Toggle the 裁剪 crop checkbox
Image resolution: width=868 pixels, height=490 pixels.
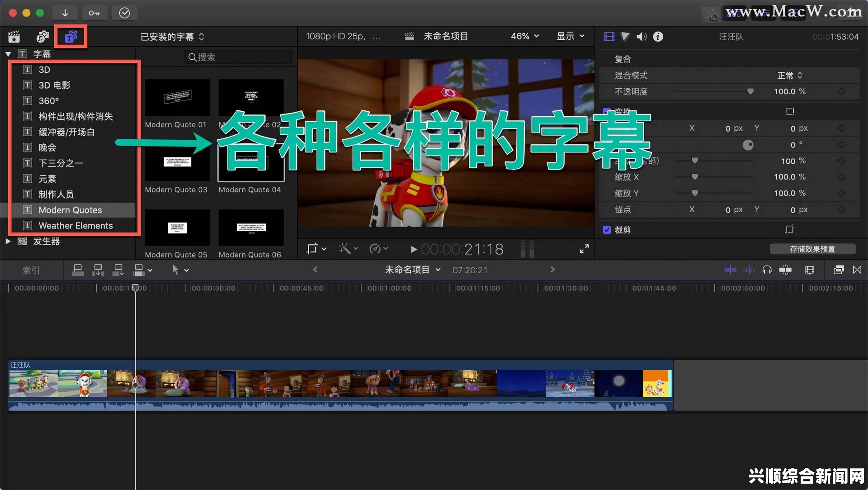(x=607, y=230)
